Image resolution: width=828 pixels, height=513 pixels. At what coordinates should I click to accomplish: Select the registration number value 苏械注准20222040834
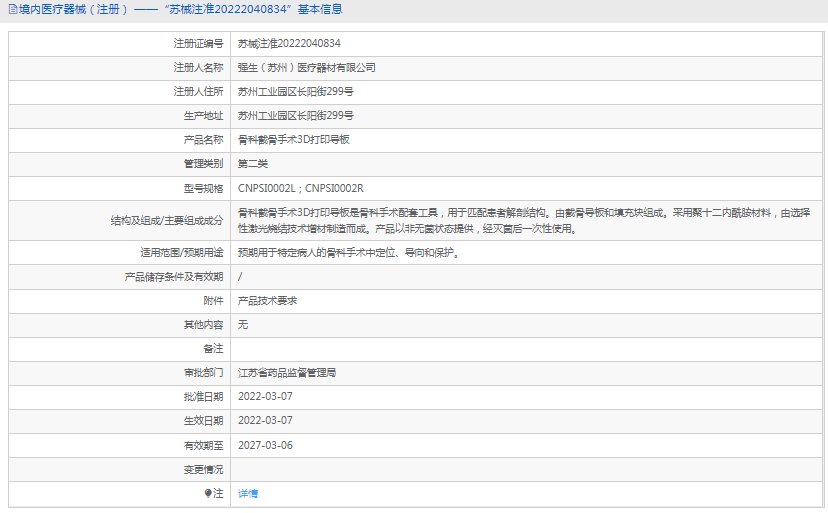289,43
